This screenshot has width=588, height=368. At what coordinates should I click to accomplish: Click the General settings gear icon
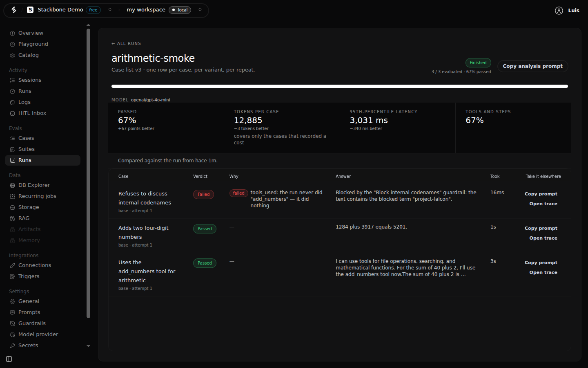coord(12,301)
